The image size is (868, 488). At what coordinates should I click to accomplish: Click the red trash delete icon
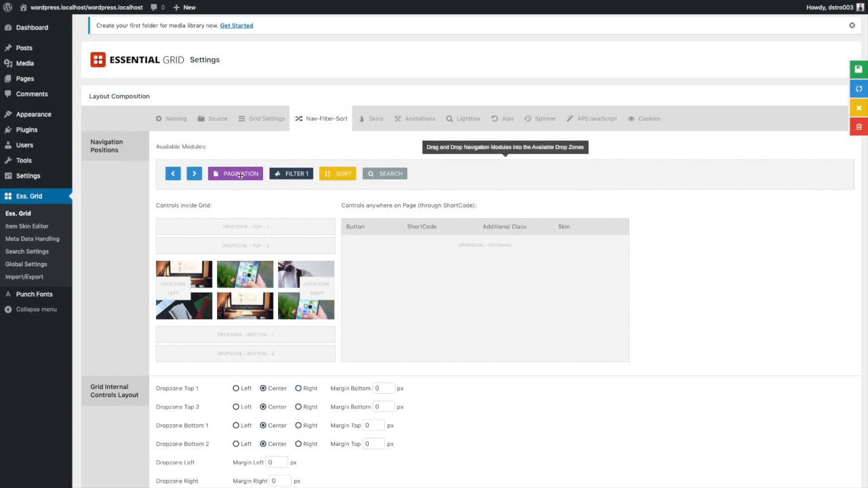859,127
